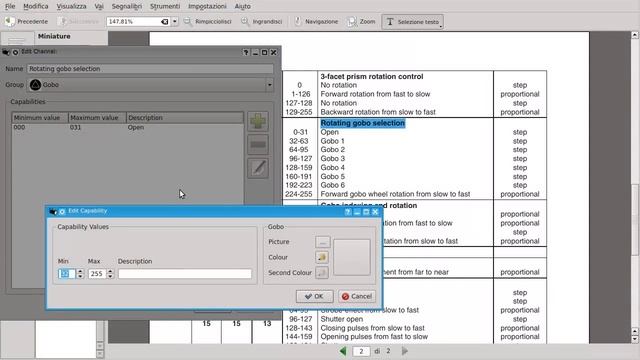The image size is (640, 360).
Task: Open help in Edit Channel title bar
Action: (246, 52)
